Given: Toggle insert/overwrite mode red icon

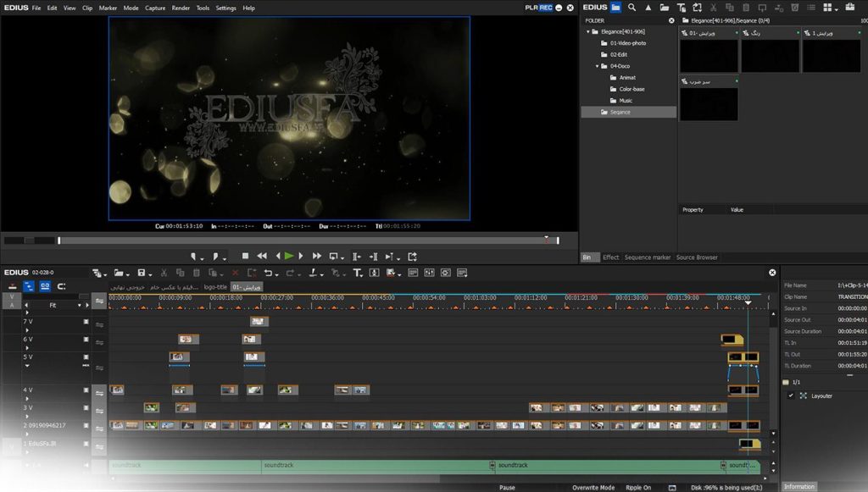Looking at the screenshot, I should click(x=12, y=286).
